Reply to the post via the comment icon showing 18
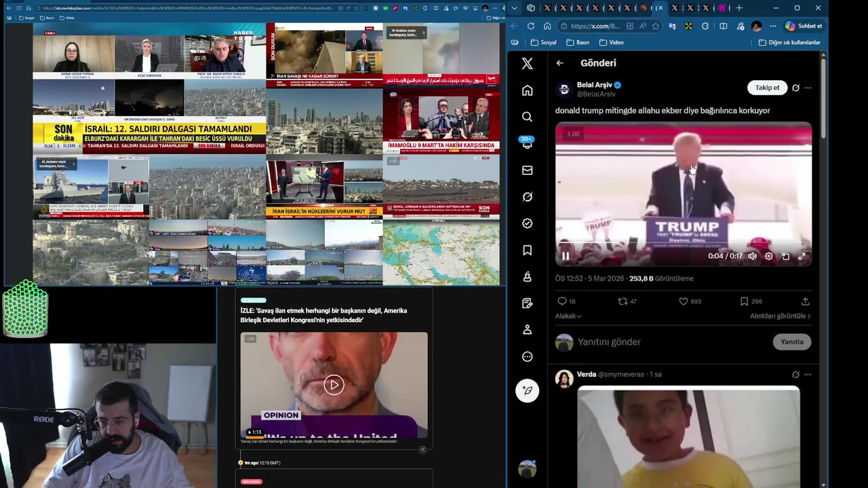The height and width of the screenshot is (488, 868). pyautogui.click(x=566, y=301)
